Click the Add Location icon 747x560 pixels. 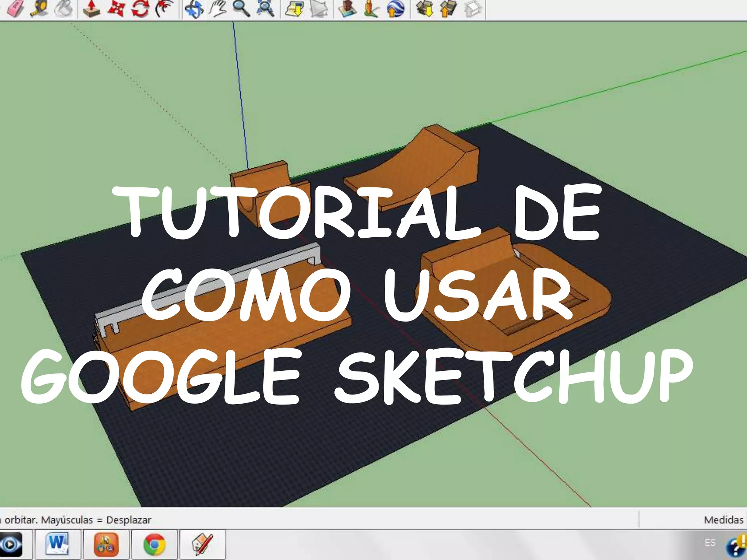[294, 8]
